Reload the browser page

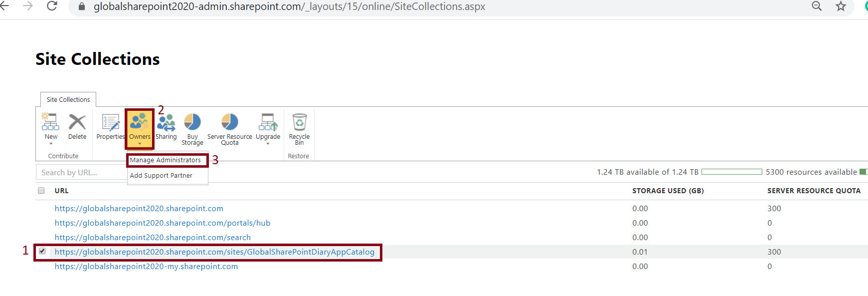(52, 6)
